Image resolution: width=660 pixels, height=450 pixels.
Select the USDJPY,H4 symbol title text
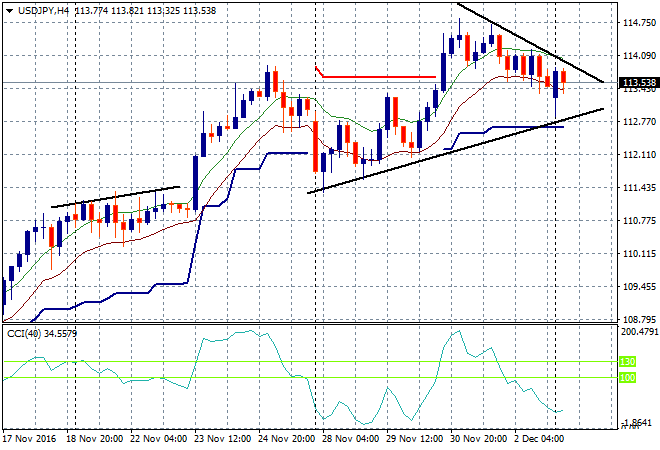43,11
